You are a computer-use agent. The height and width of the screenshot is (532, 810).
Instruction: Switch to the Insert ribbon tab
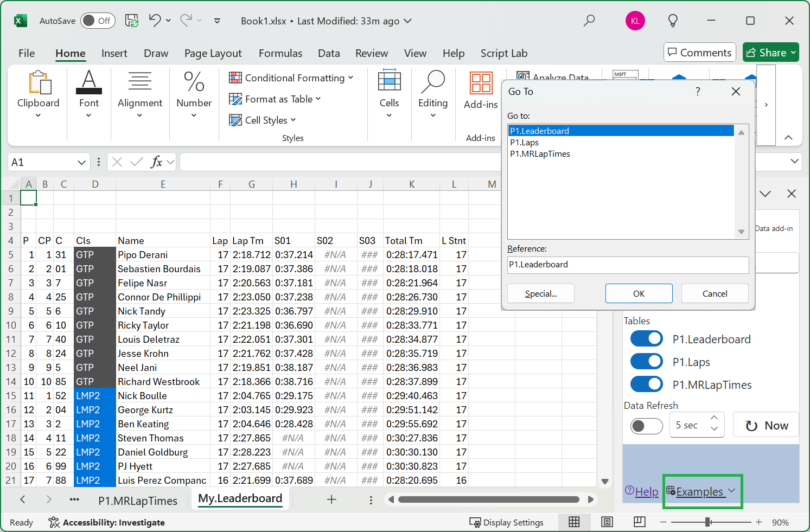[x=114, y=53]
